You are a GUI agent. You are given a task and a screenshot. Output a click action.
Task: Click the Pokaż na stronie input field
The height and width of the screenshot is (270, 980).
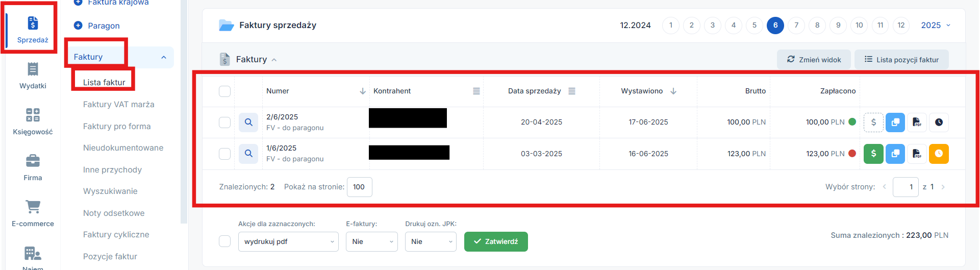coord(359,187)
